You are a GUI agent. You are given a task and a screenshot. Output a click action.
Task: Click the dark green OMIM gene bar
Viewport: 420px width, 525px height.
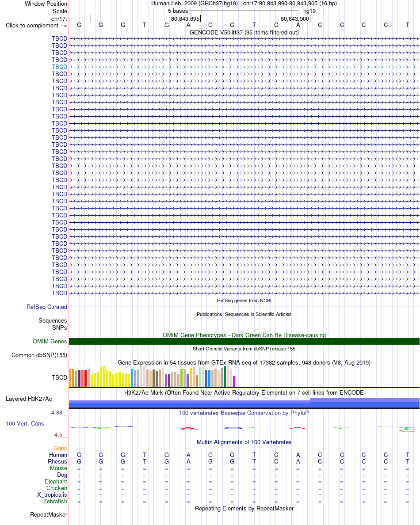(x=244, y=342)
